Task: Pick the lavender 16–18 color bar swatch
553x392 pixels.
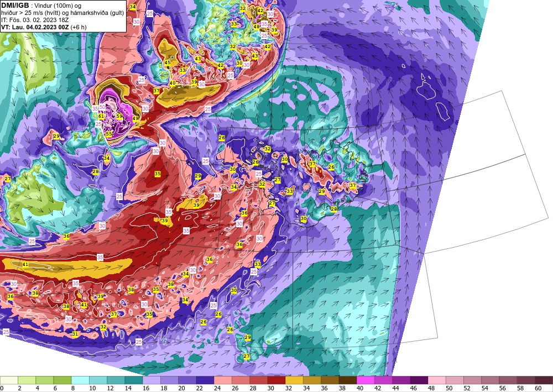Action: click(x=152, y=380)
